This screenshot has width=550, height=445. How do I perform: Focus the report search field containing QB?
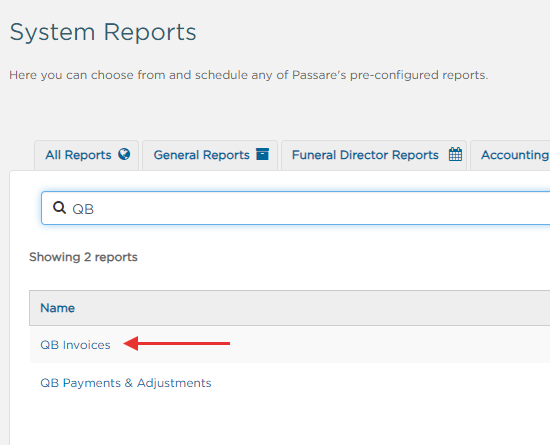point(296,208)
